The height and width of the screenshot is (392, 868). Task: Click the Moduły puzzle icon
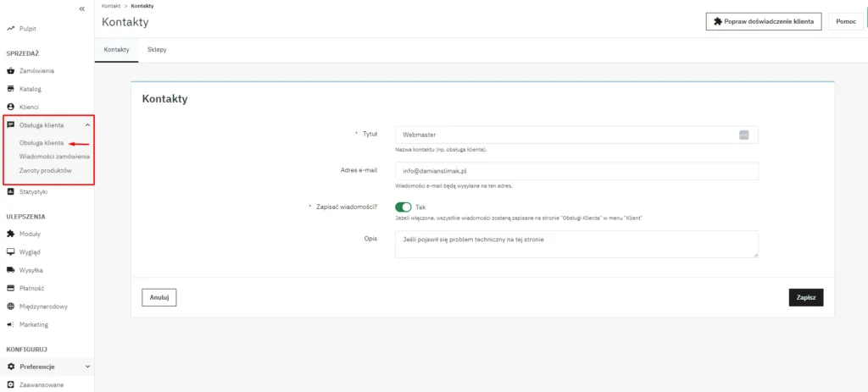click(11, 234)
